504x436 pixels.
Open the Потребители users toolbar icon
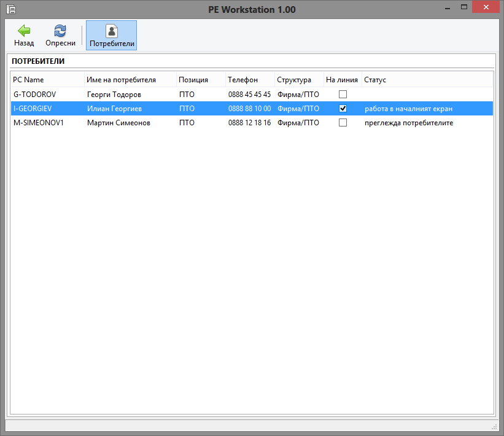[111, 31]
